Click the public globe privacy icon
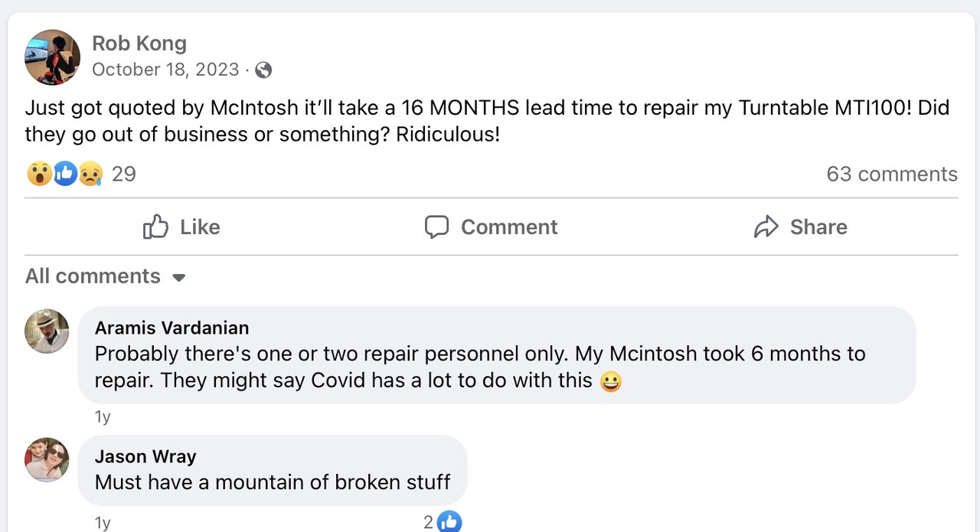The image size is (980, 532). point(263,70)
